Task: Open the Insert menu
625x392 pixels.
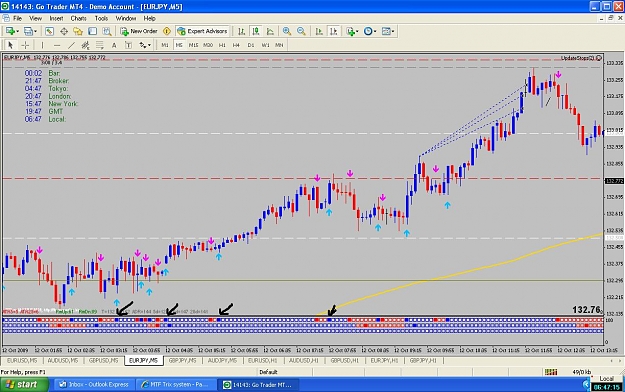Action: (x=56, y=18)
